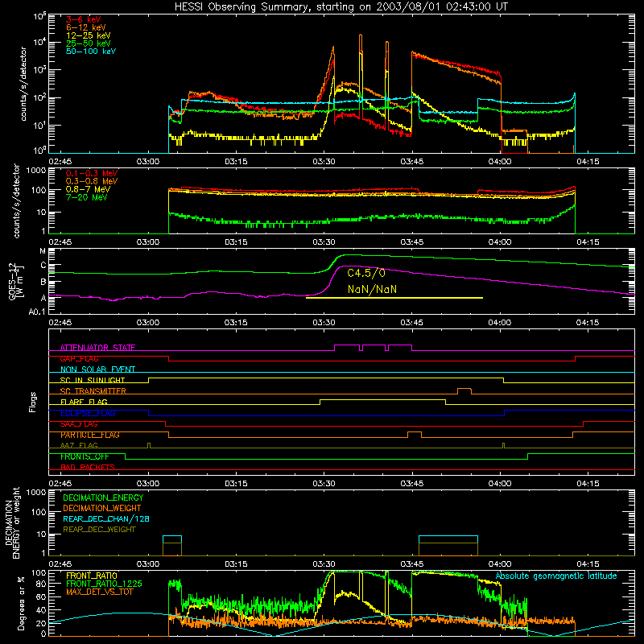Click the BAD_PACKETS flag label

(x=88, y=468)
